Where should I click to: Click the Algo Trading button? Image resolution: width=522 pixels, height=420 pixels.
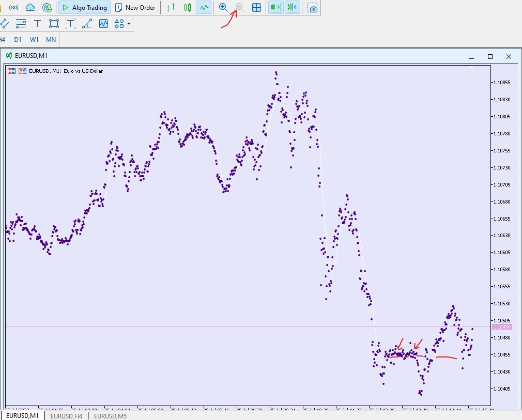[84, 8]
